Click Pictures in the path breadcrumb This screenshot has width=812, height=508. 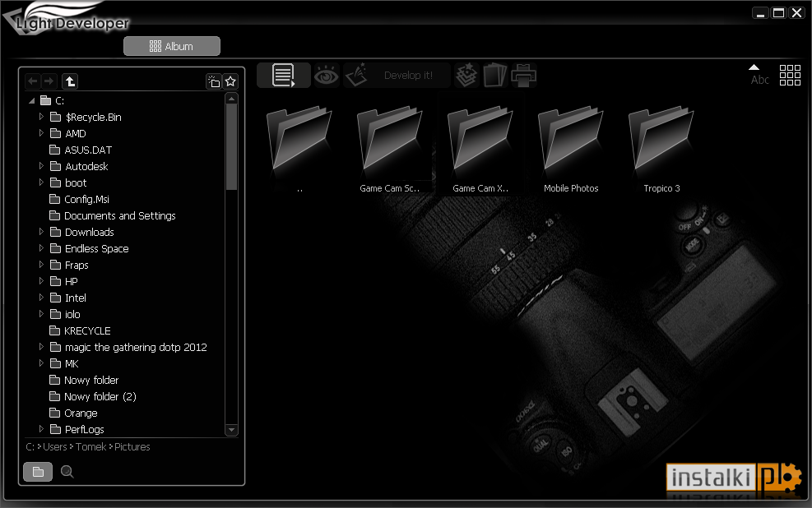[132, 446]
